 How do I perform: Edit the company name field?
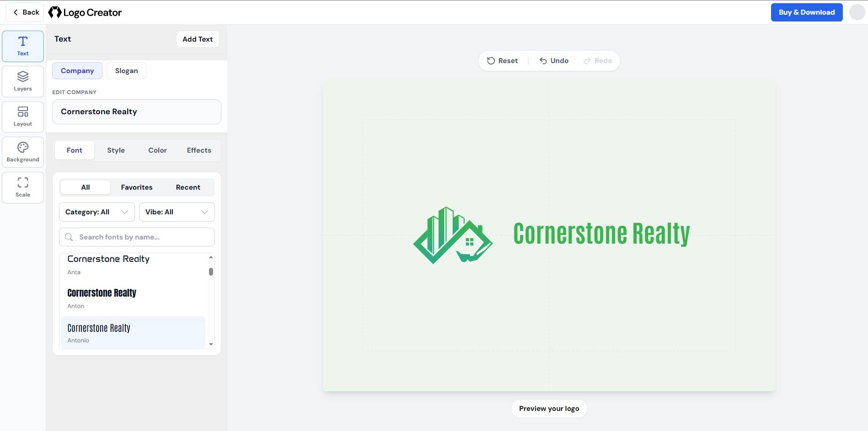point(137,112)
